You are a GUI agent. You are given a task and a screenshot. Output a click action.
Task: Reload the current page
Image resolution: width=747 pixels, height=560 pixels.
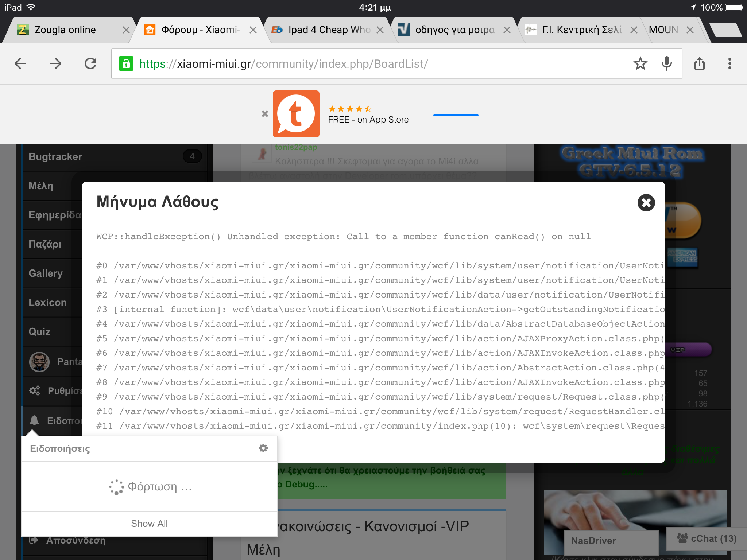90,63
